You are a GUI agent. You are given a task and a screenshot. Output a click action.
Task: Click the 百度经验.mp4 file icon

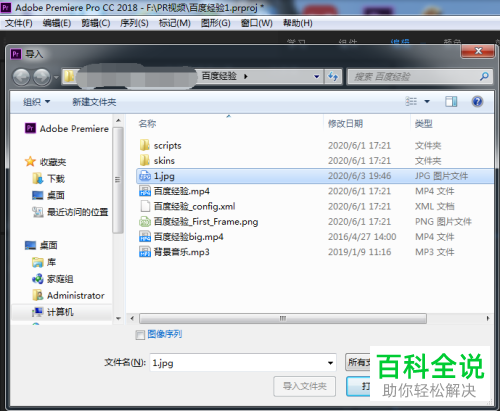click(145, 191)
